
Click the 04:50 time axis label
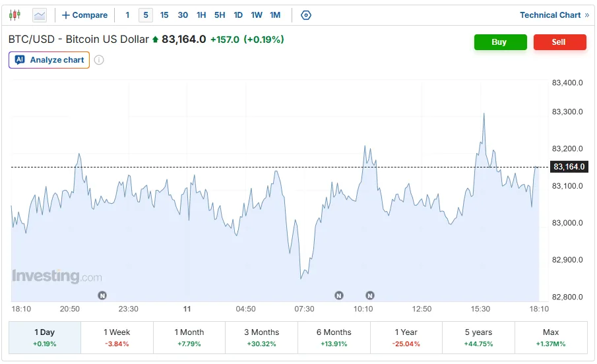245,309
